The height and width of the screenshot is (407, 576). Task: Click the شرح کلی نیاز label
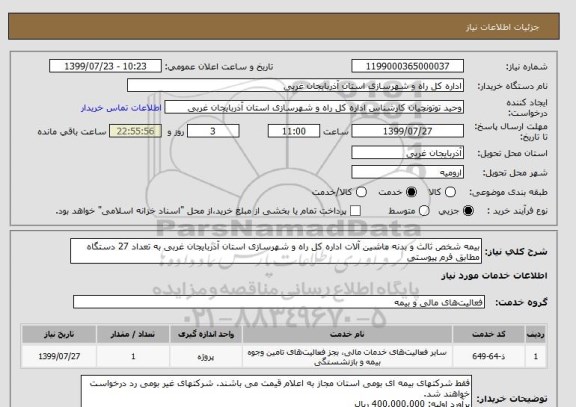516,252
